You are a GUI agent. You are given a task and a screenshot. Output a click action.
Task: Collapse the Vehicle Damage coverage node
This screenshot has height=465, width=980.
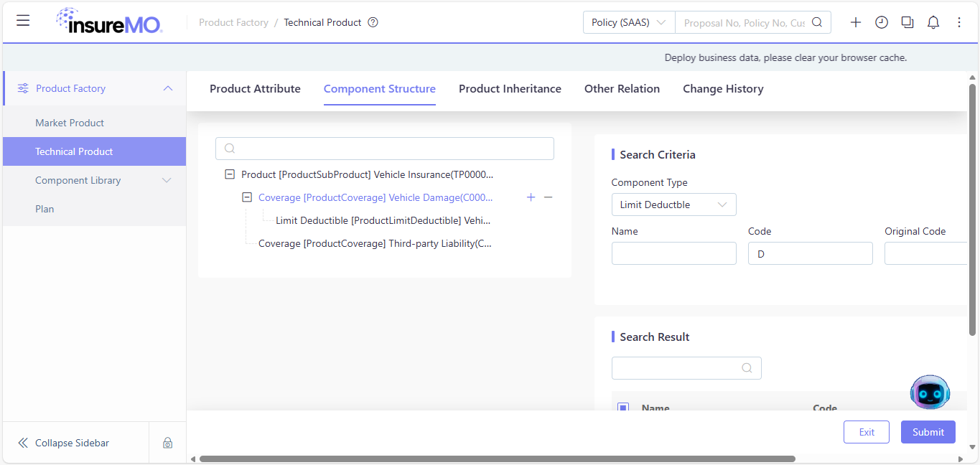tap(247, 197)
